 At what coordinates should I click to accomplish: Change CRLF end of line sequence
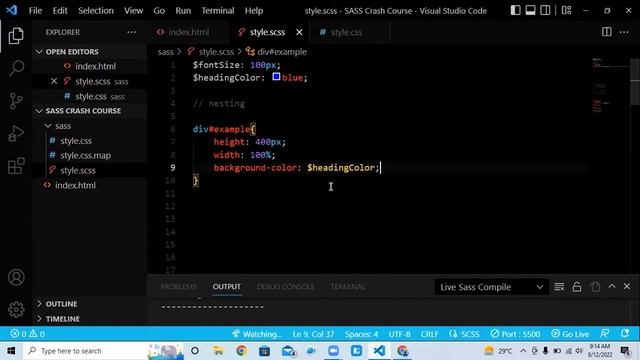(429, 334)
